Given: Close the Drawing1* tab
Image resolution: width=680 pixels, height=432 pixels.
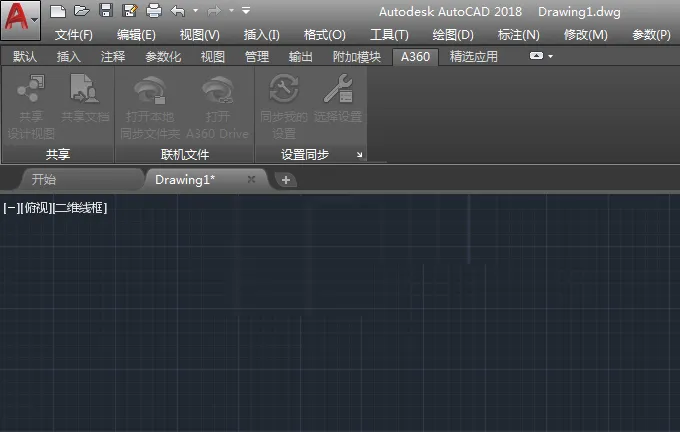Looking at the screenshot, I should coord(251,179).
